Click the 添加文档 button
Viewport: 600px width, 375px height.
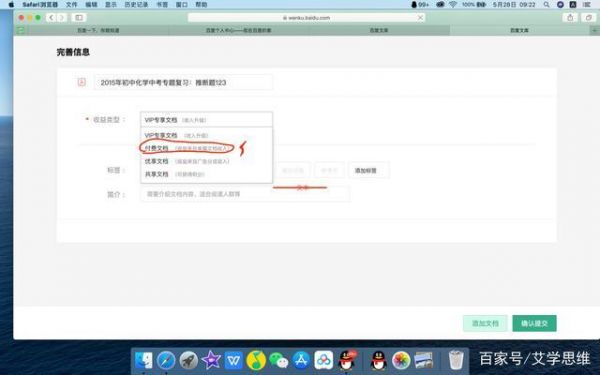(485, 323)
